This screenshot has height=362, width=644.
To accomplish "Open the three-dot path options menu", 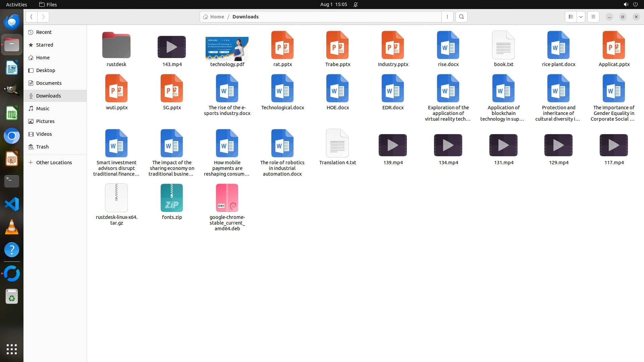I will click(447, 17).
